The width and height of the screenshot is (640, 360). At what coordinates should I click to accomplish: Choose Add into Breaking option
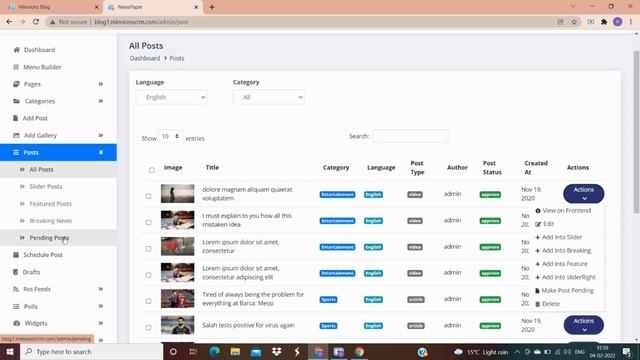click(x=563, y=251)
